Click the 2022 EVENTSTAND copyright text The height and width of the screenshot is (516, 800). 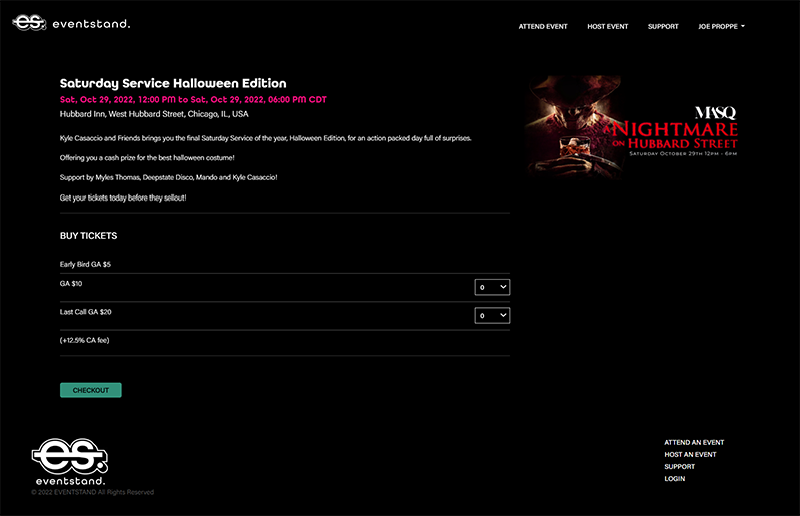pos(92,492)
